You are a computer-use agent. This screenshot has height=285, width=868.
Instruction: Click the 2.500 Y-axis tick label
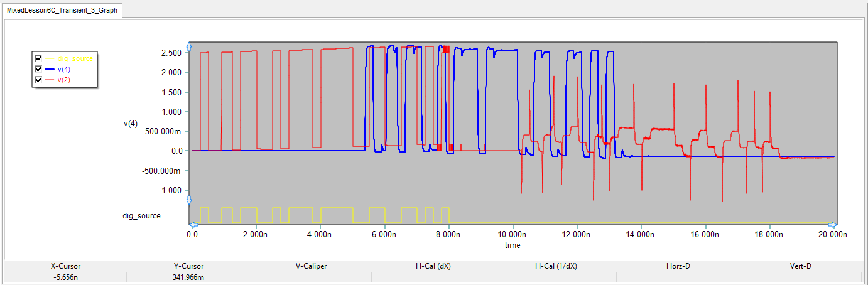pos(171,53)
